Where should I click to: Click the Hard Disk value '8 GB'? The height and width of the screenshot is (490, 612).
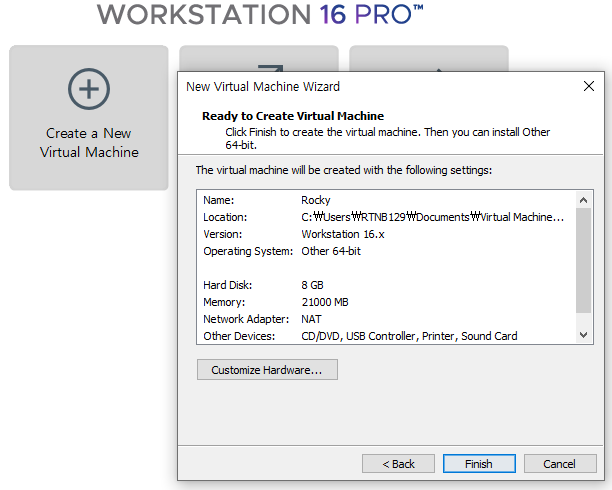pyautogui.click(x=312, y=285)
